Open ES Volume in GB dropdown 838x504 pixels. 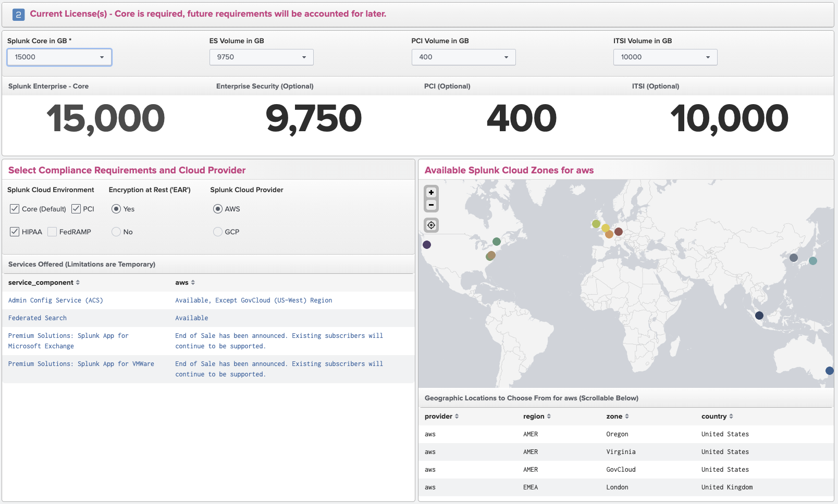tap(262, 57)
